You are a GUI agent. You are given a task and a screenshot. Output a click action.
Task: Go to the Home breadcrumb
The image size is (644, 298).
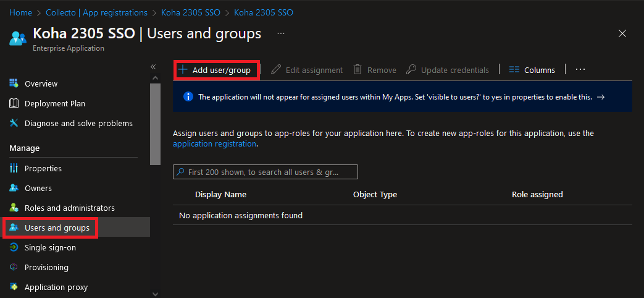pyautogui.click(x=20, y=13)
